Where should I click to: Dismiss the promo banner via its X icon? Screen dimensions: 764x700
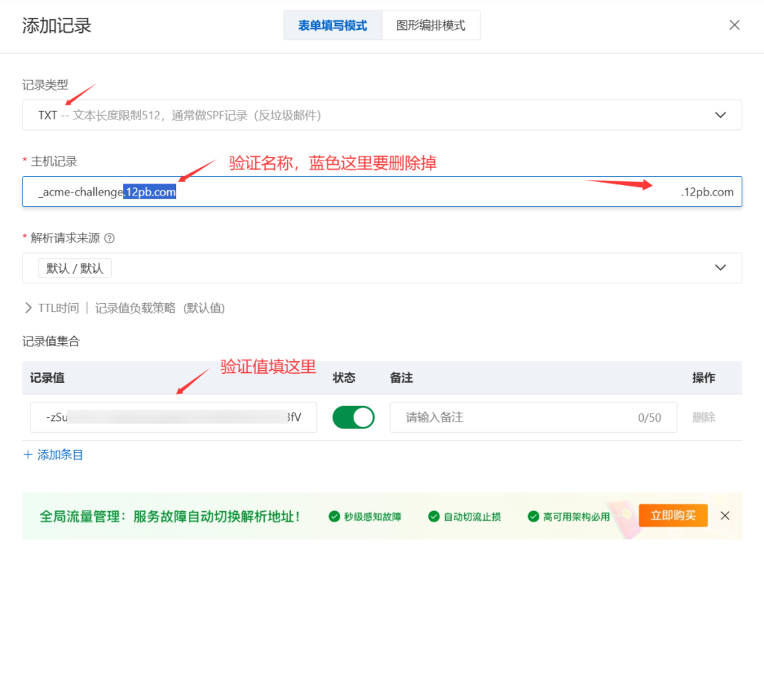pos(724,515)
